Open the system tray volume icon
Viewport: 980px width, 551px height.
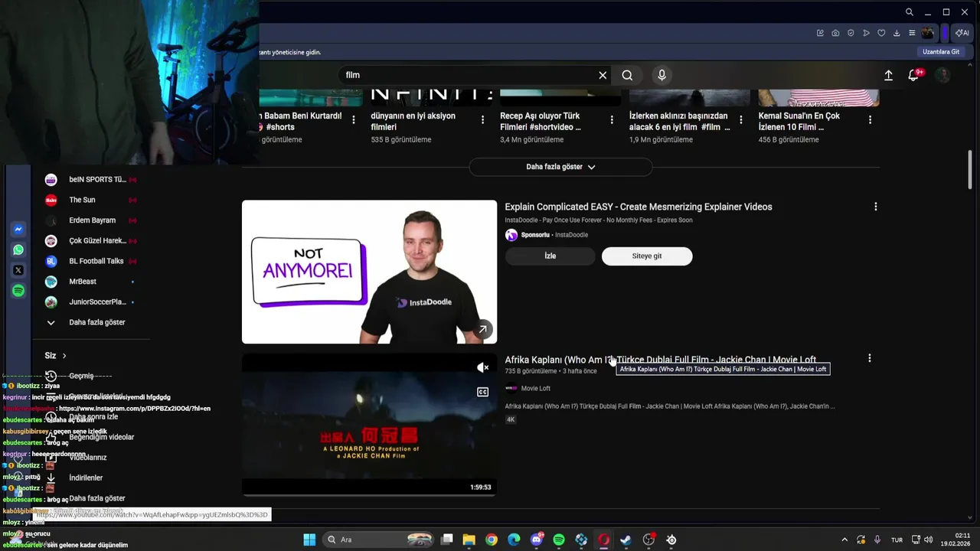pyautogui.click(x=928, y=540)
